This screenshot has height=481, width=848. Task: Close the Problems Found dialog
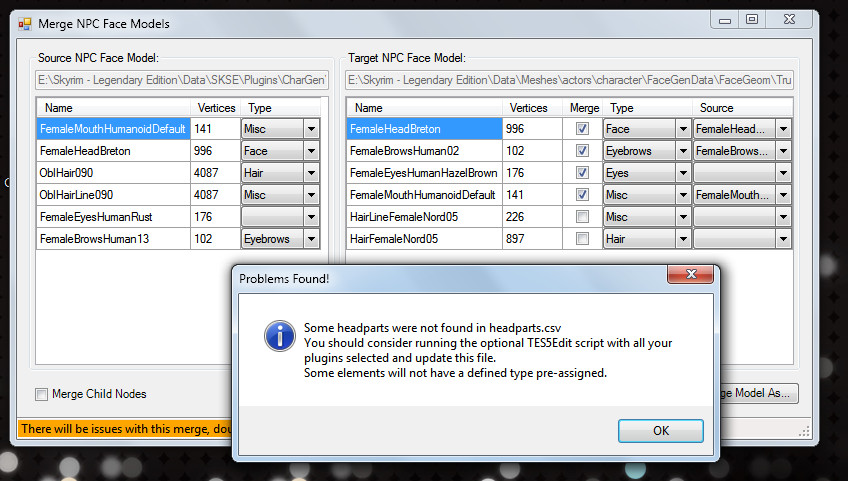(x=691, y=274)
